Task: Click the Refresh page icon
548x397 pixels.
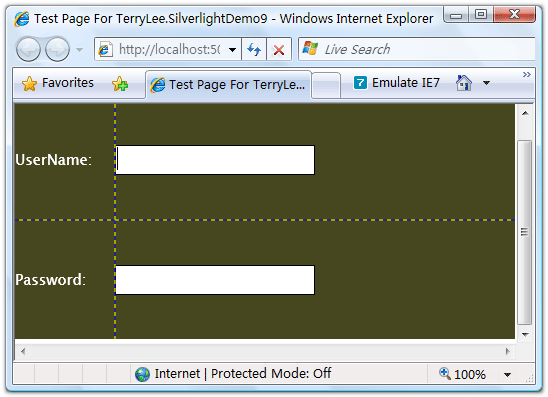Action: pyautogui.click(x=254, y=49)
